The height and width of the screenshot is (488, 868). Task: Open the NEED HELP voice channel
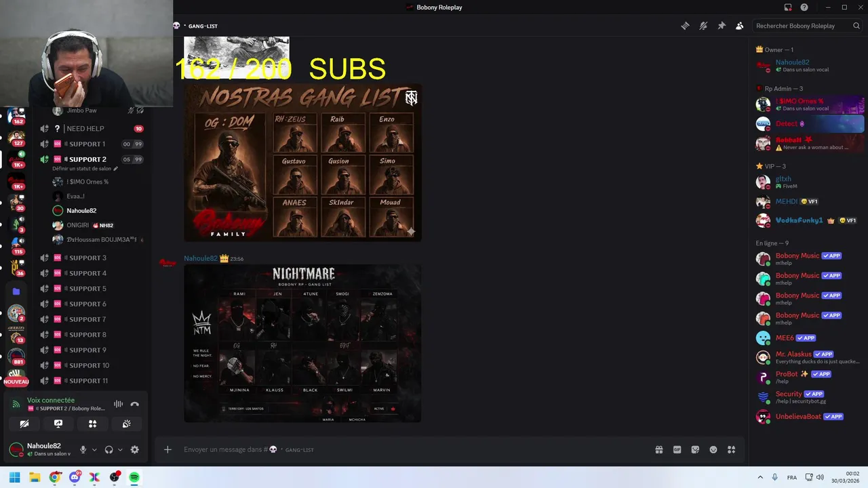[x=91, y=128]
